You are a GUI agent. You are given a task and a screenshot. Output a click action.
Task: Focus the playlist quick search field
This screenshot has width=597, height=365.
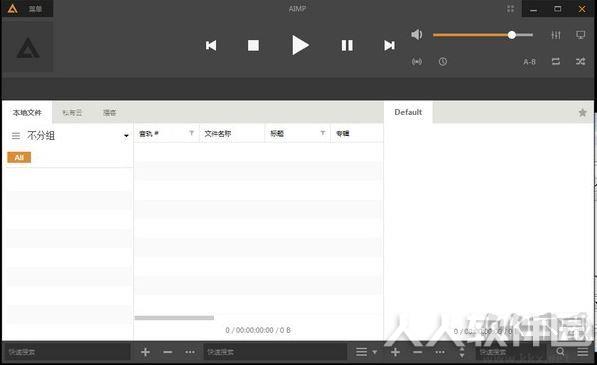click(511, 352)
